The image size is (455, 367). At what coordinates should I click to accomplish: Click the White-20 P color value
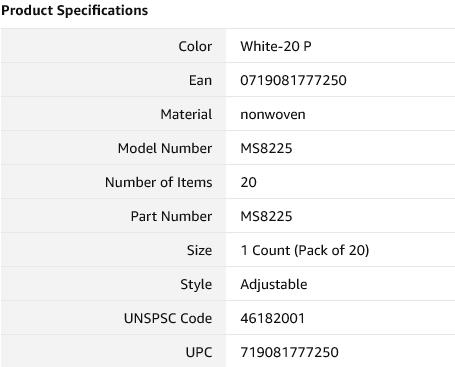coord(276,46)
